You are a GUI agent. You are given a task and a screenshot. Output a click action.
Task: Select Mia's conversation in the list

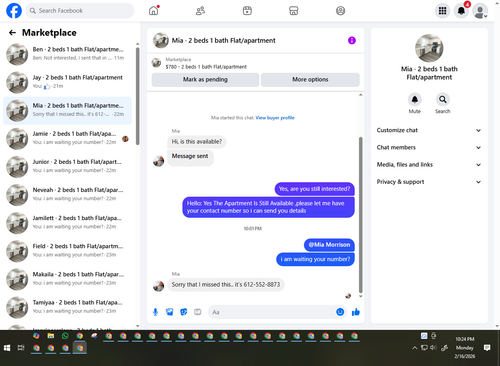click(x=67, y=110)
